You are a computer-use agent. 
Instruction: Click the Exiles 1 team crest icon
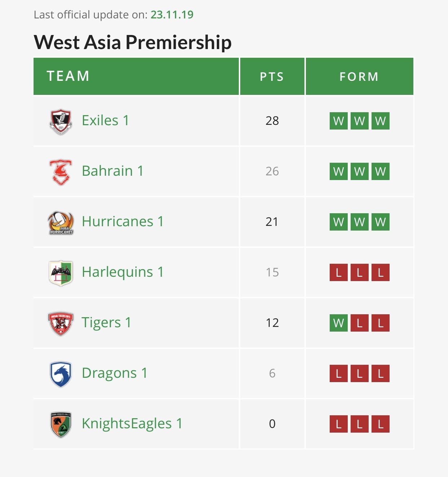tap(61, 122)
